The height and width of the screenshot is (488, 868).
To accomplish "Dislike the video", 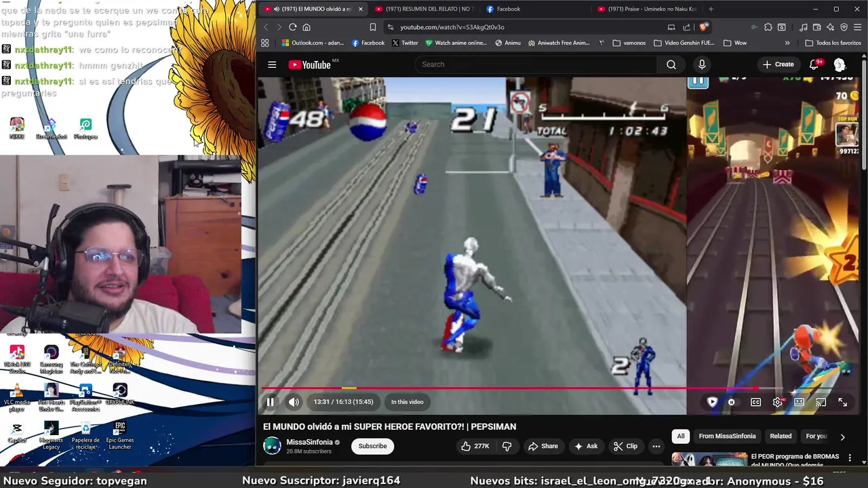I will pos(507,446).
